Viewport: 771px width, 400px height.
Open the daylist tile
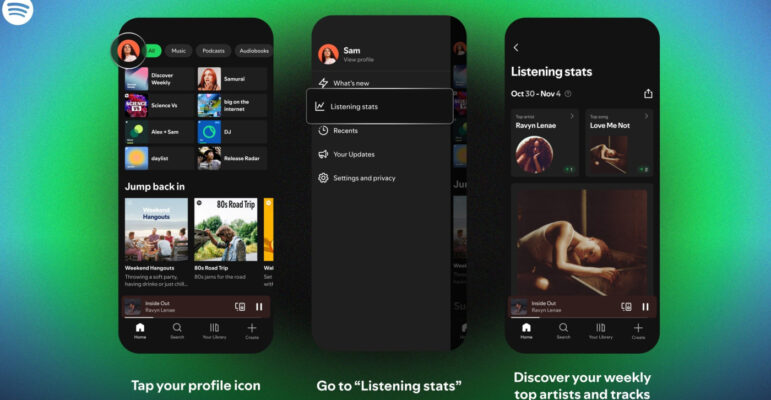point(159,158)
